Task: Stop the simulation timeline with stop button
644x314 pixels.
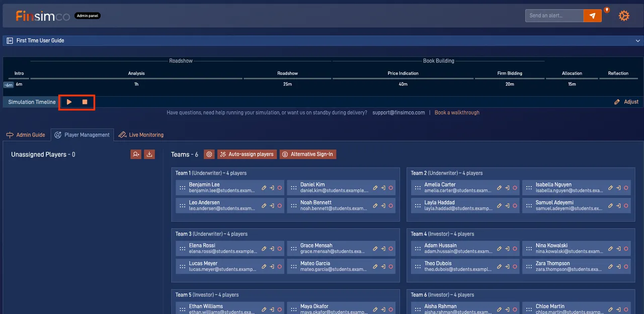Action: [x=85, y=102]
